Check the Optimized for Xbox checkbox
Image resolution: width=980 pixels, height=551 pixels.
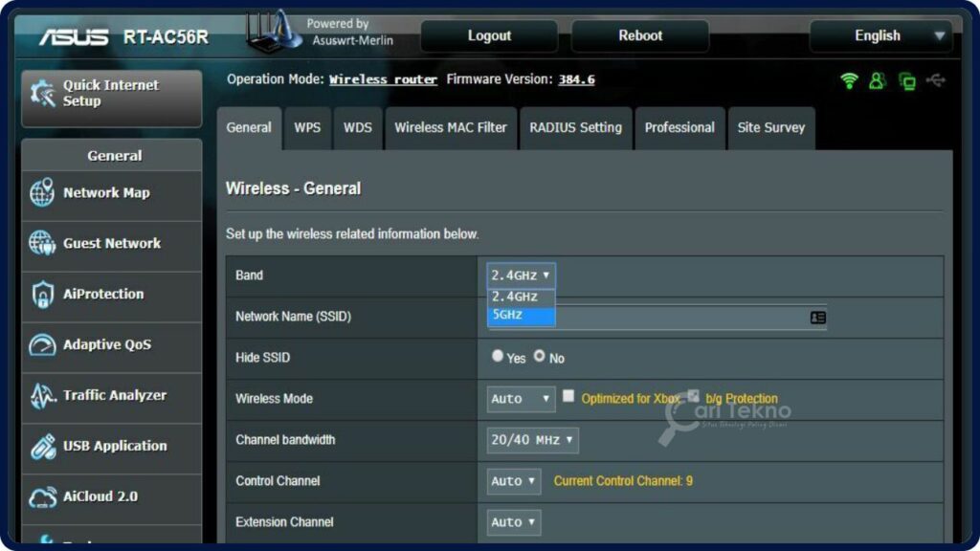point(568,395)
